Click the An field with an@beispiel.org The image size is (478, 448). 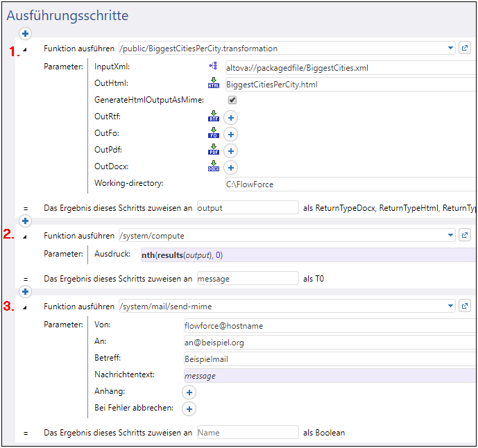(326, 343)
